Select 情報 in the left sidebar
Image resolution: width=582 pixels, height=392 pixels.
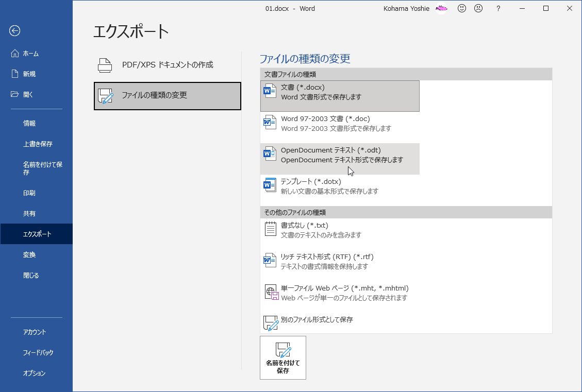tap(37, 123)
